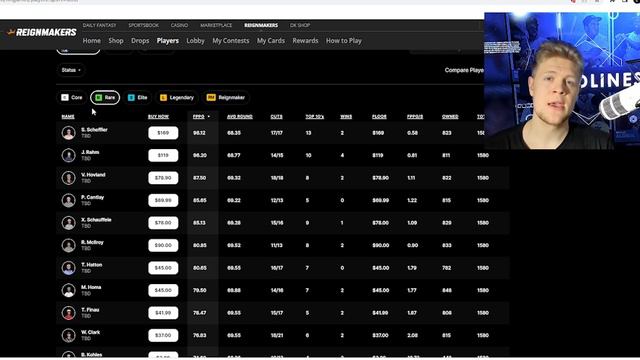
Task: Click P. Cantlay's Buy Now price button
Action: (x=163, y=200)
